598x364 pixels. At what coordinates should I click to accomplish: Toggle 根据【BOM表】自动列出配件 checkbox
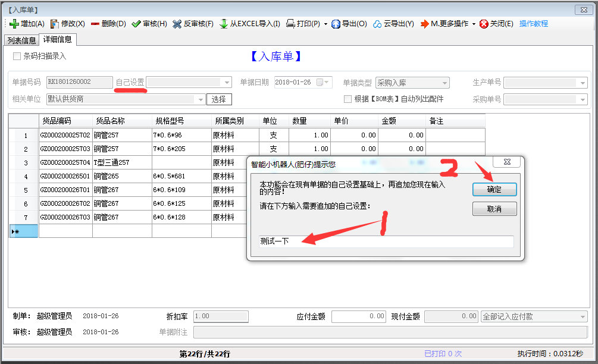(x=348, y=99)
